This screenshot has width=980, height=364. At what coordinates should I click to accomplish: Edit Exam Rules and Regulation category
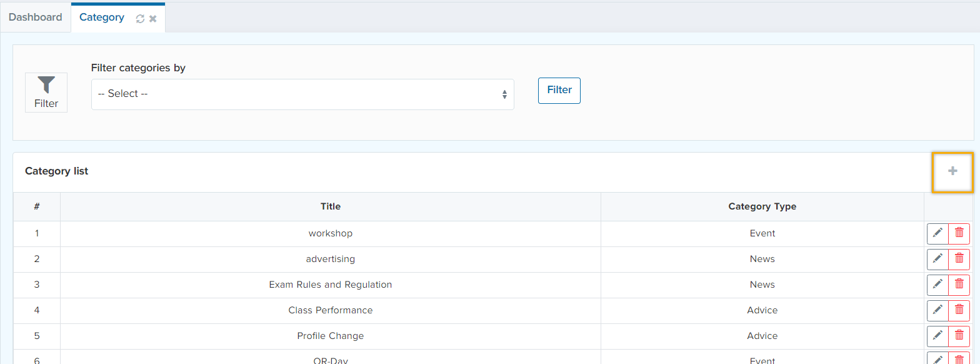[937, 285]
